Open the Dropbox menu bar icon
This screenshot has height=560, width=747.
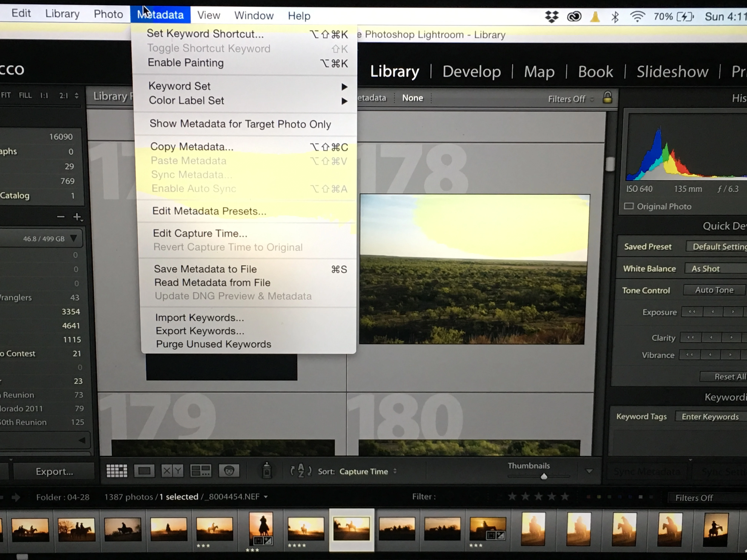(x=552, y=16)
